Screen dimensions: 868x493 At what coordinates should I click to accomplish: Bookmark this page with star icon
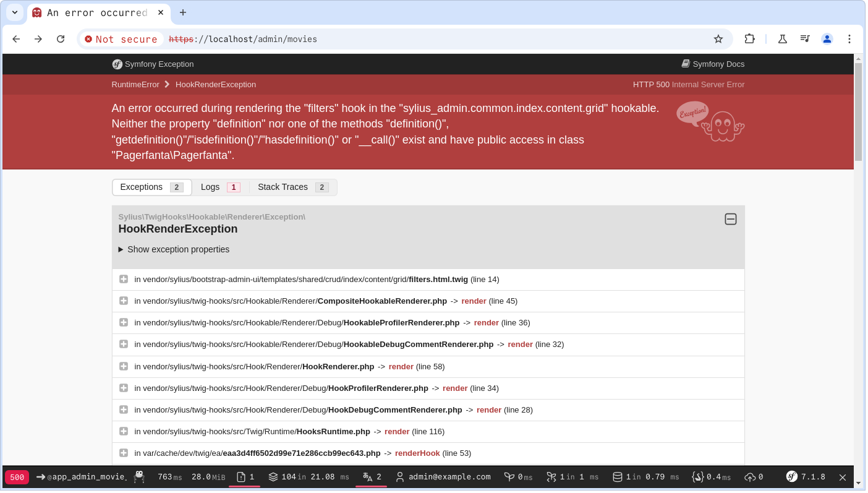click(718, 39)
